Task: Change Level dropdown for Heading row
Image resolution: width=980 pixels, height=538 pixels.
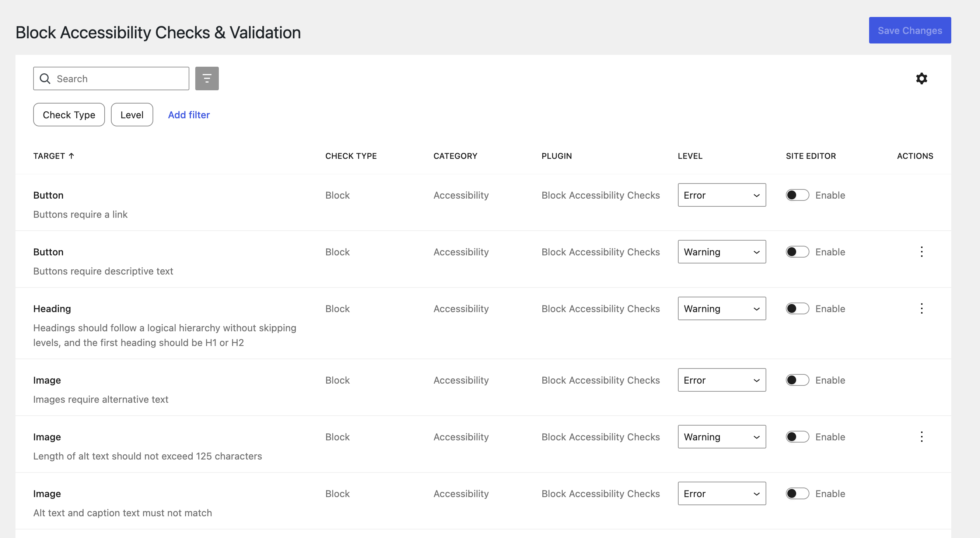Action: point(722,308)
